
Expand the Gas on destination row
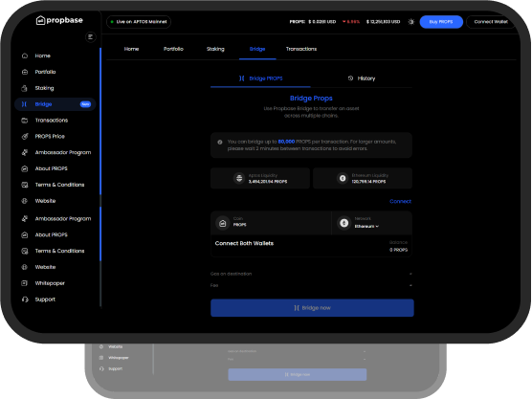312,274
